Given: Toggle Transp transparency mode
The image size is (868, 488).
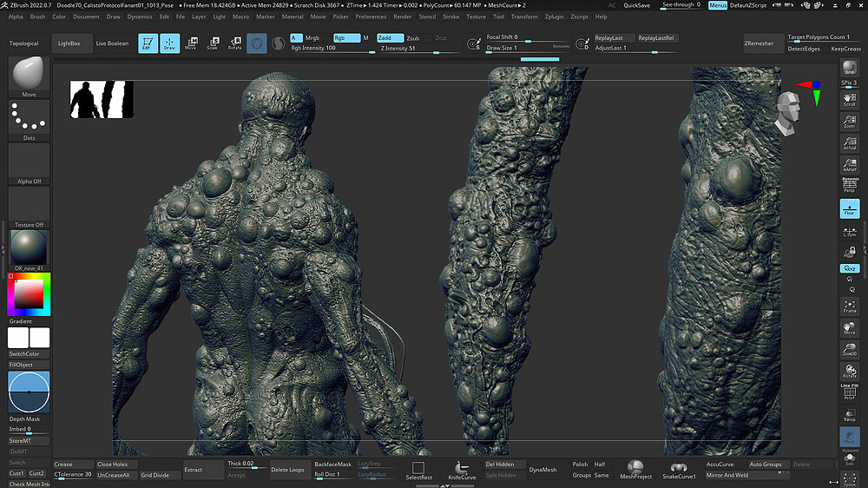Looking at the screenshot, I should point(850,415).
